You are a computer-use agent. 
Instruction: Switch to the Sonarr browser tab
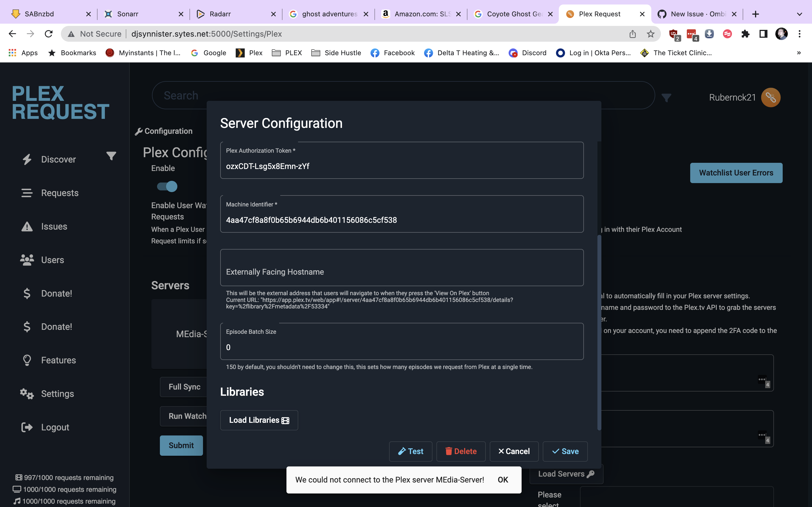pyautogui.click(x=127, y=14)
